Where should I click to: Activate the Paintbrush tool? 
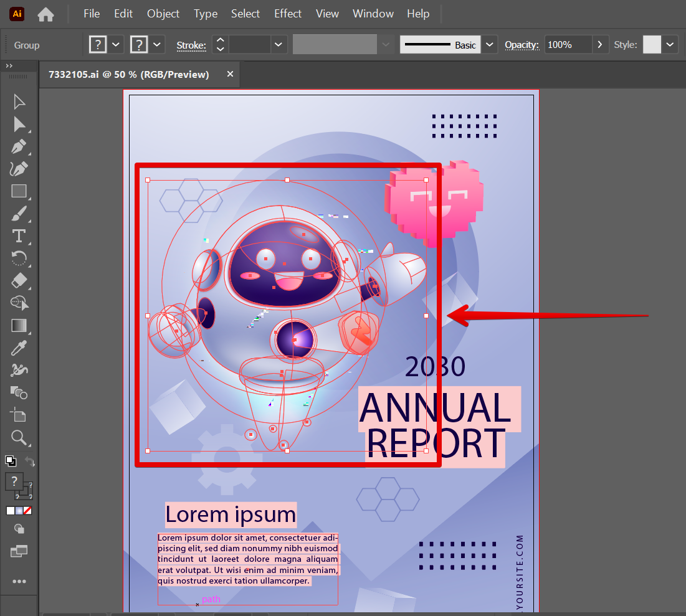(x=19, y=214)
